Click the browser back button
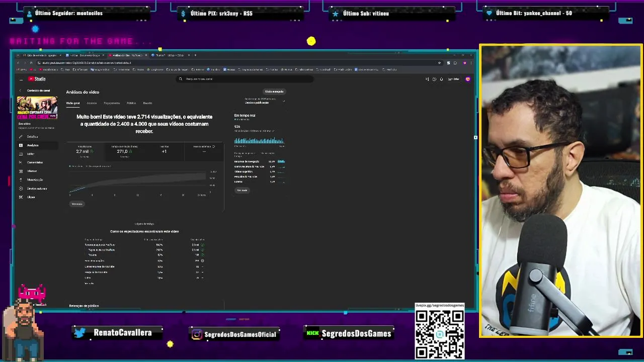This screenshot has height=362, width=644. click(18, 63)
